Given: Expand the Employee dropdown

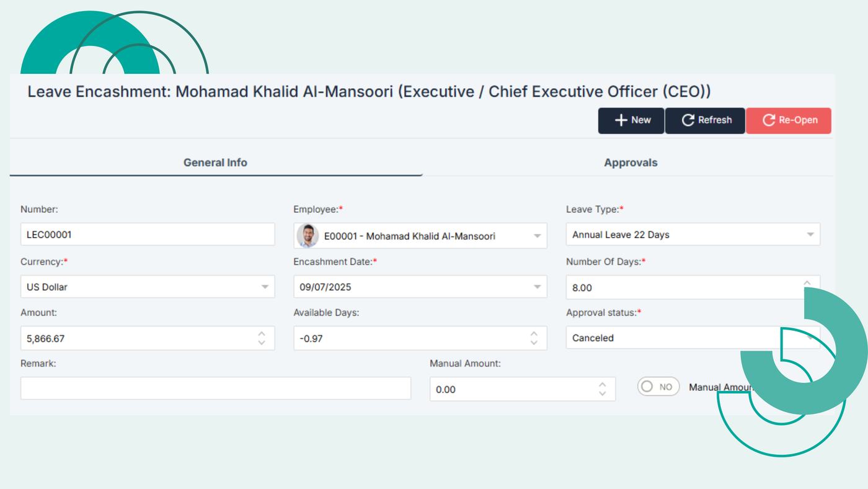Looking at the screenshot, I should pos(537,236).
